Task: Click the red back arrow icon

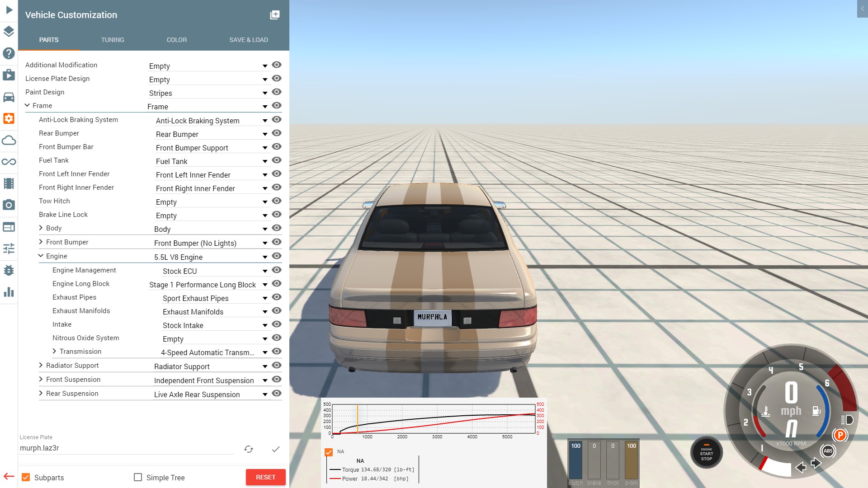Action: [9, 476]
